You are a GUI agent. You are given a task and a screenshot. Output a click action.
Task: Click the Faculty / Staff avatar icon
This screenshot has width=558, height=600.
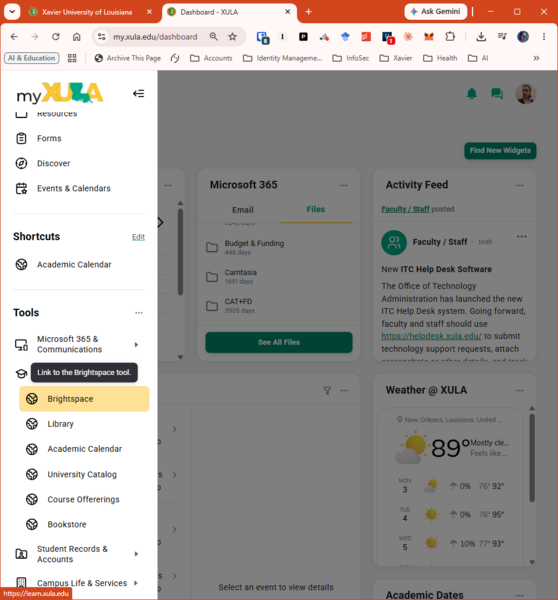point(394,242)
